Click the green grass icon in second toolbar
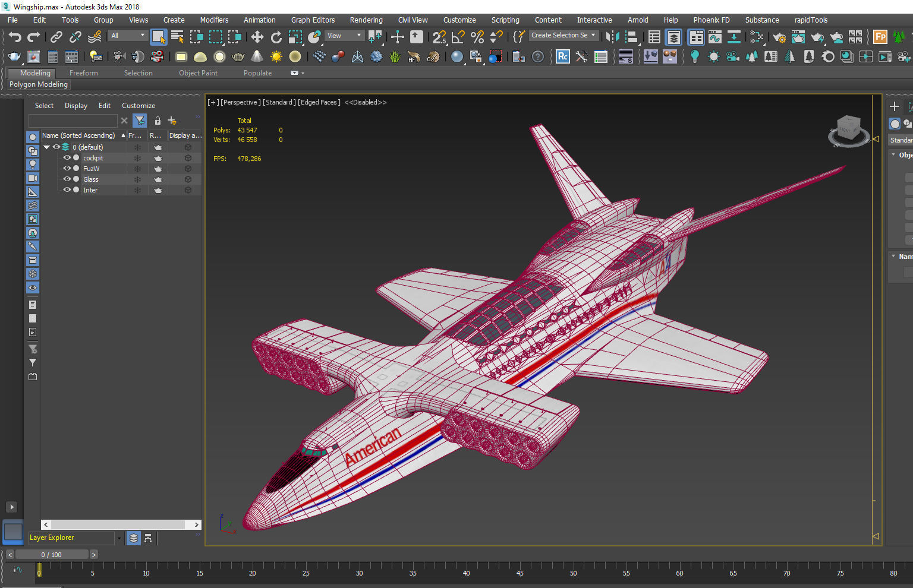Screen dimensions: 913x588 (395, 56)
